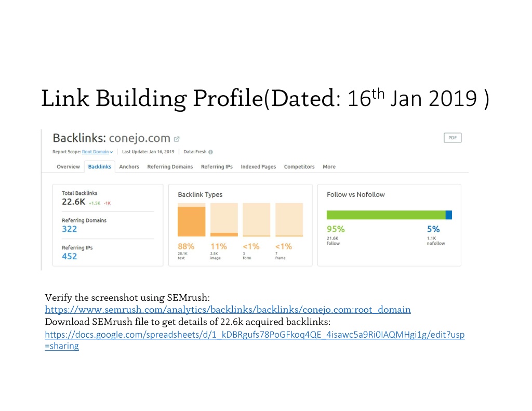Open the Indexed Pages tab
Screen dimensions: 532x411
pos(258,167)
